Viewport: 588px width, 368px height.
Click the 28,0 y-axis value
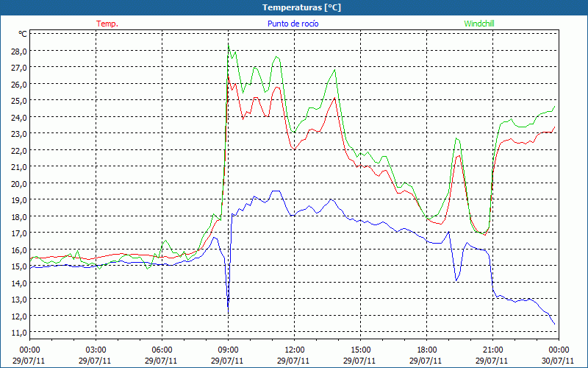coord(19,51)
